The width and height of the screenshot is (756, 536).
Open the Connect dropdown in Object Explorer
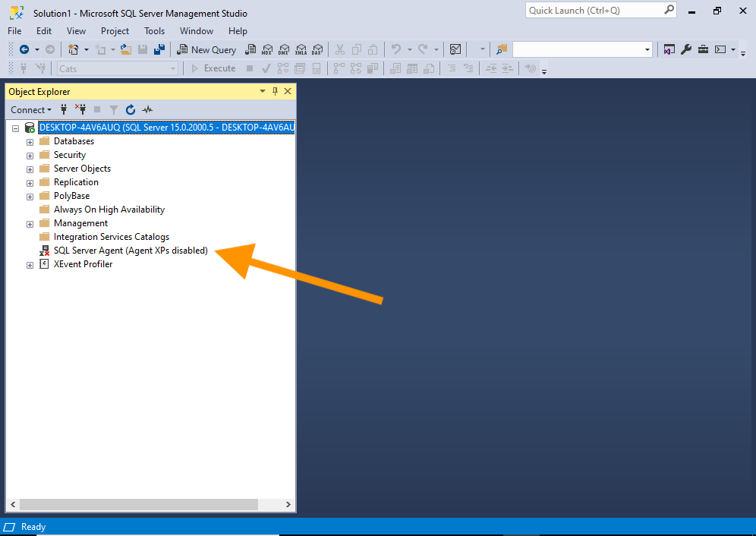31,110
